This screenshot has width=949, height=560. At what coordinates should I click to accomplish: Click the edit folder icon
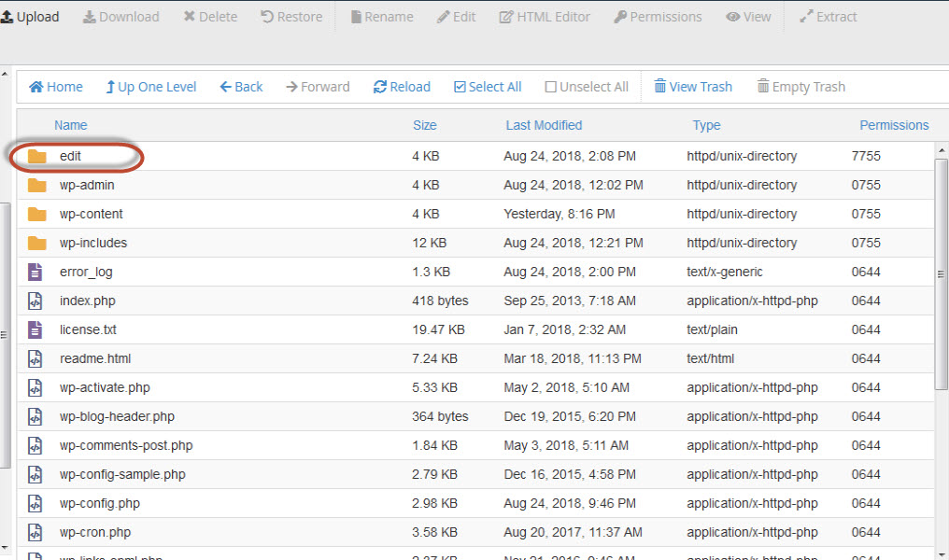tap(36, 156)
